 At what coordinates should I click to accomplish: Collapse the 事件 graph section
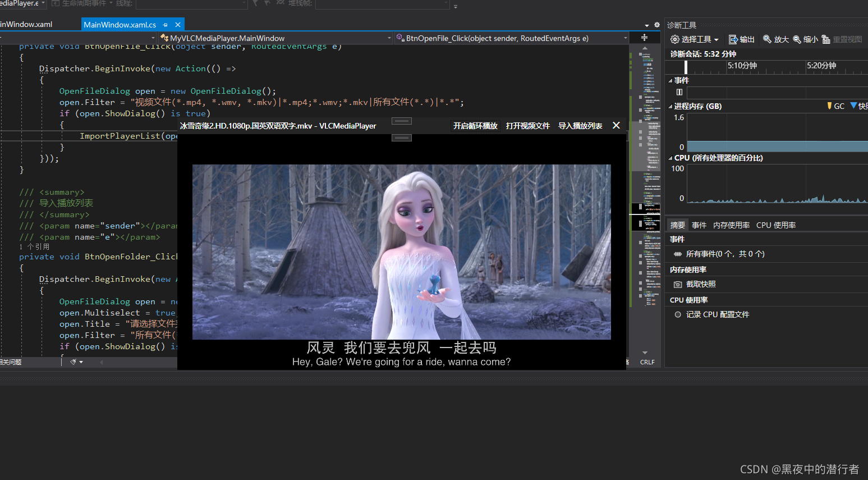tap(670, 81)
